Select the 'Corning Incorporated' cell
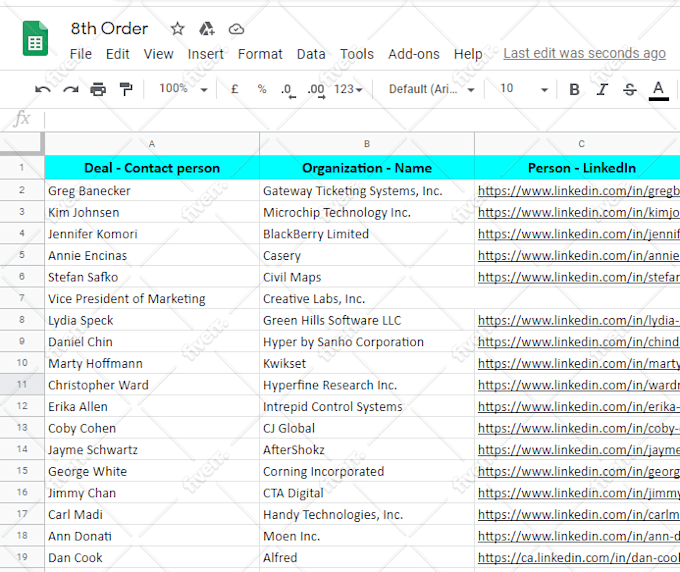680x572 pixels. click(x=367, y=471)
